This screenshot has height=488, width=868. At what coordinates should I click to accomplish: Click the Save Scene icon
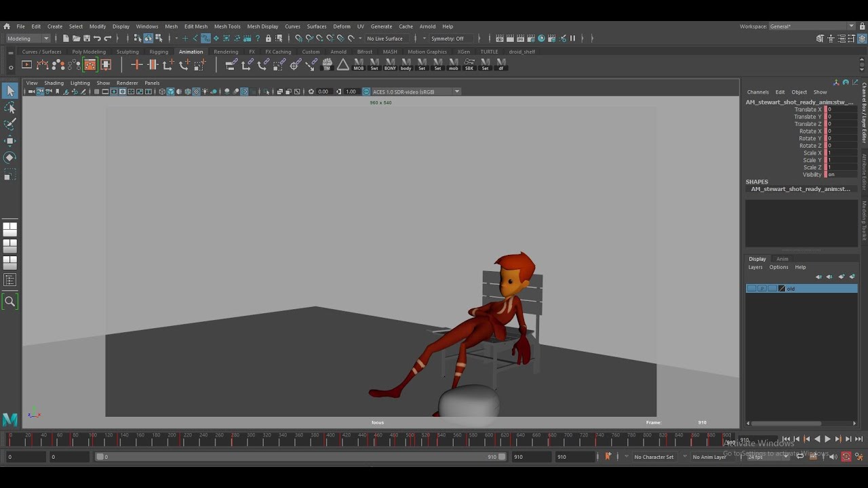coord(86,39)
